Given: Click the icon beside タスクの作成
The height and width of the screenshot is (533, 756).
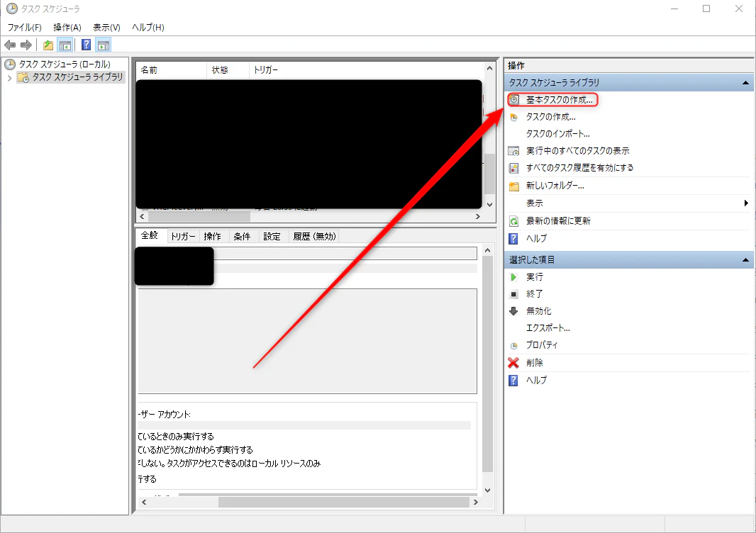Looking at the screenshot, I should (x=514, y=117).
